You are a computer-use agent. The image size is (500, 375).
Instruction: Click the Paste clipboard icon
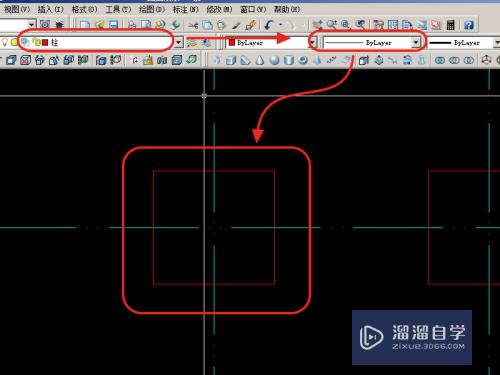pos(221,25)
